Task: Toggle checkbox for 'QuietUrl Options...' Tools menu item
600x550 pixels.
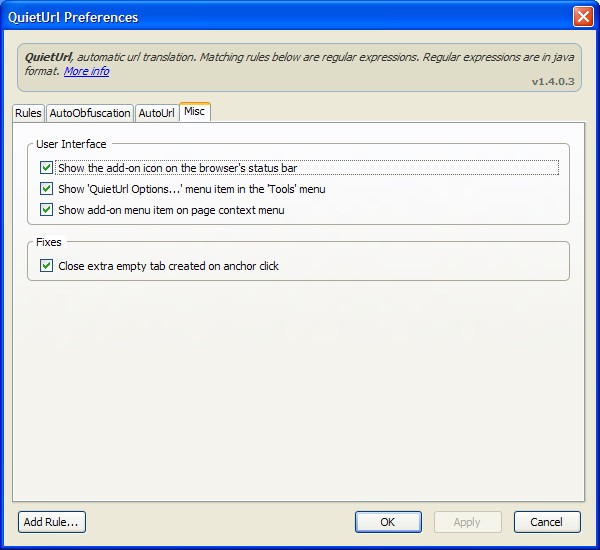Action: click(x=46, y=189)
